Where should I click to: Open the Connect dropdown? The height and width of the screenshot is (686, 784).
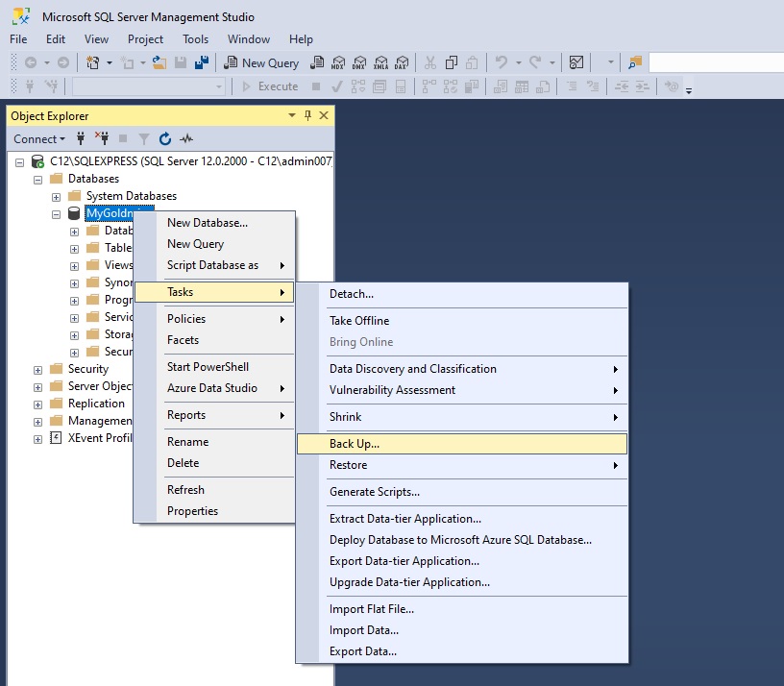pyautogui.click(x=39, y=139)
